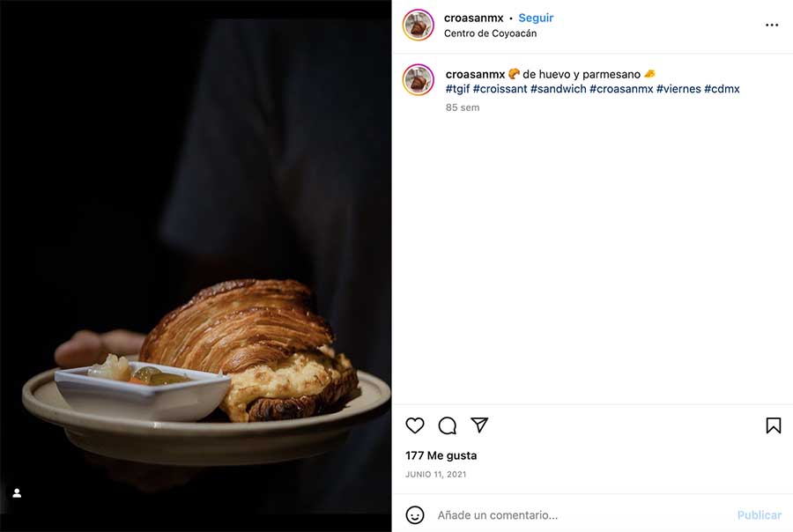
Task: Open the #tgif hashtag
Action: click(457, 89)
